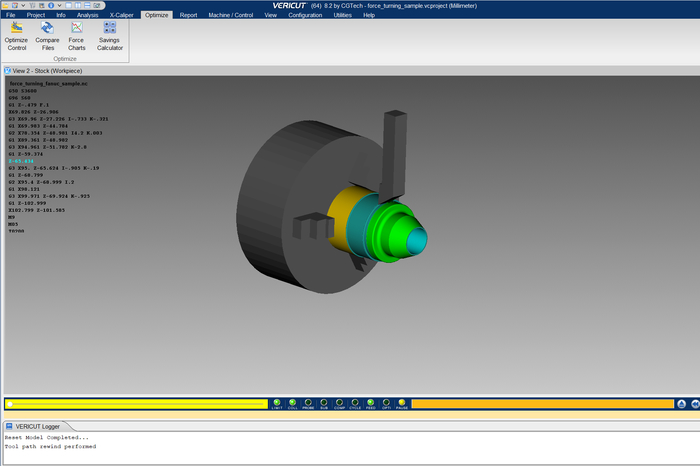Select the Optimize ribbon tab
The image size is (700, 466).
pos(157,15)
